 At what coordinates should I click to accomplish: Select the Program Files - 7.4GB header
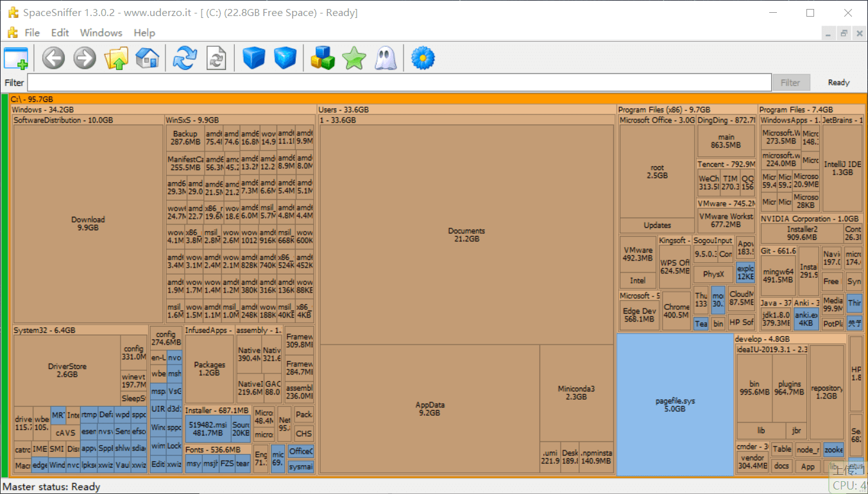[812, 110]
